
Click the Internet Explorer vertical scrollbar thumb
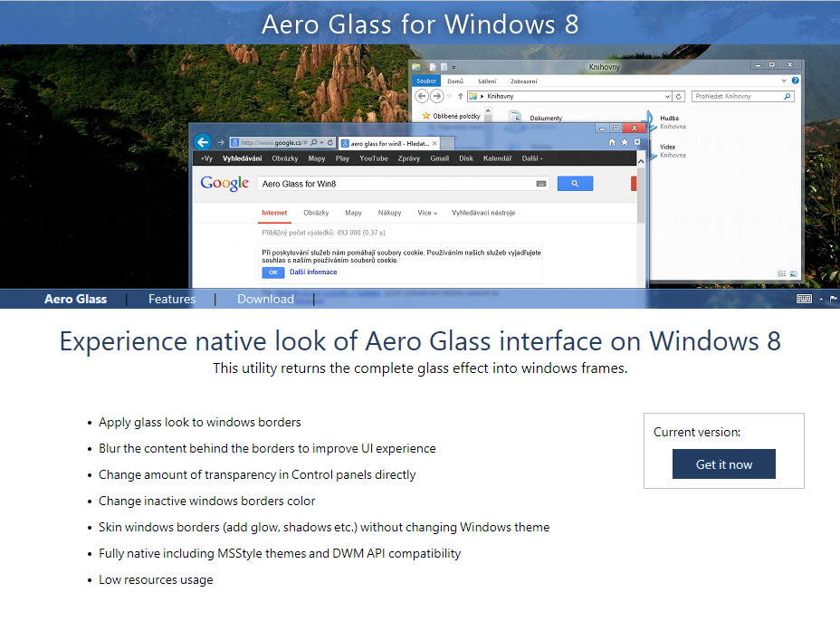641,196
